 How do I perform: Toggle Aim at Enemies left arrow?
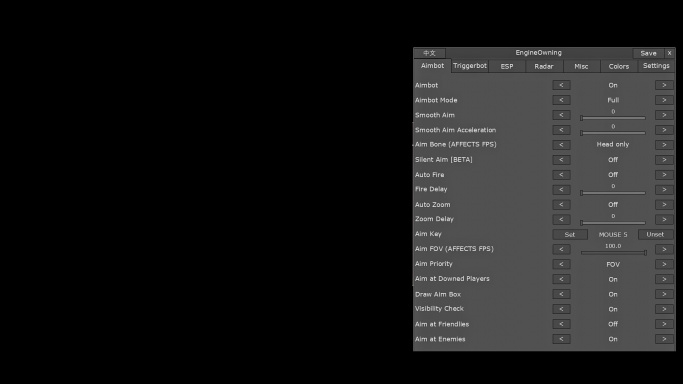pos(561,339)
